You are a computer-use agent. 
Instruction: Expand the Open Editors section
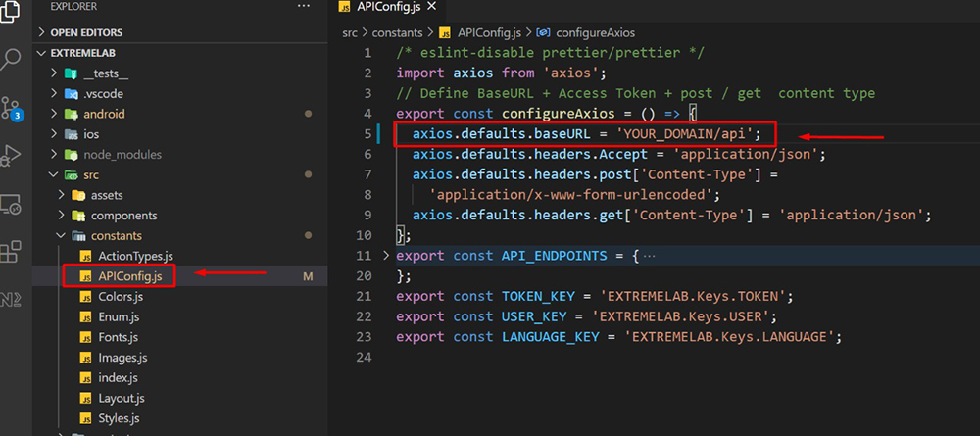(41, 32)
